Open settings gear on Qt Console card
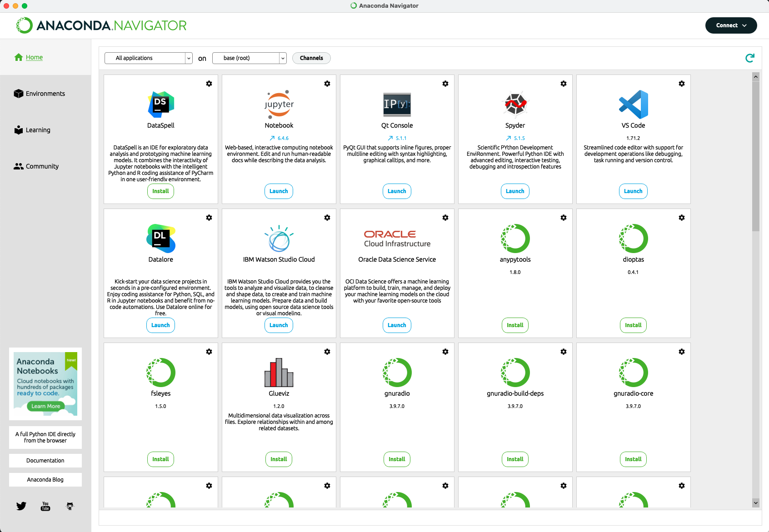 tap(445, 84)
